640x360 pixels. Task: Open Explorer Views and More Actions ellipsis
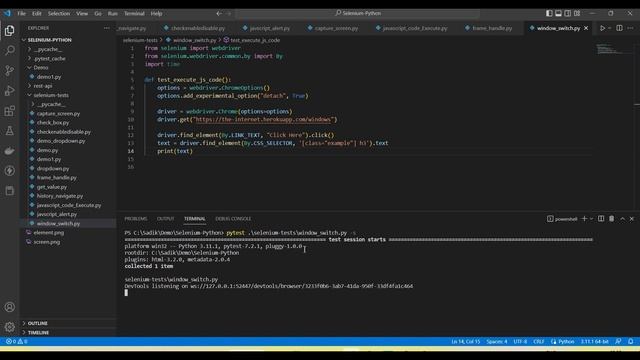(107, 28)
